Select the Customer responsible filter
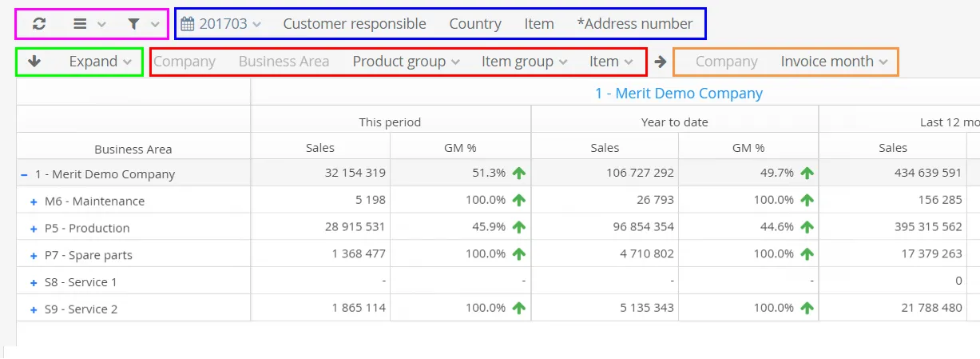Image resolution: width=980 pixels, height=359 pixels. tap(355, 24)
